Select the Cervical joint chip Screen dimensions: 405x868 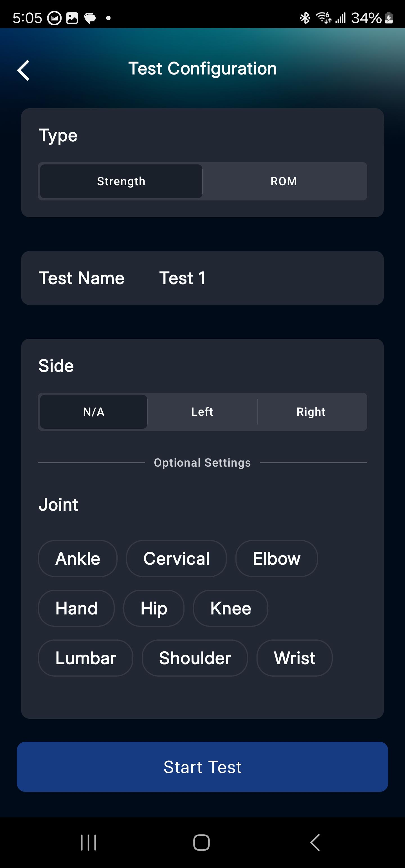coord(176,558)
